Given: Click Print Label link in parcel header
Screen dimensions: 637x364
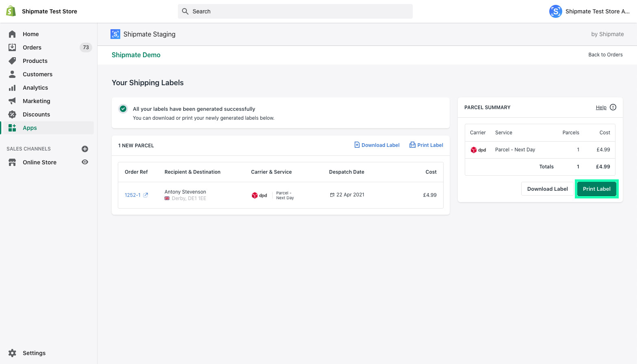Looking at the screenshot, I should click(426, 145).
